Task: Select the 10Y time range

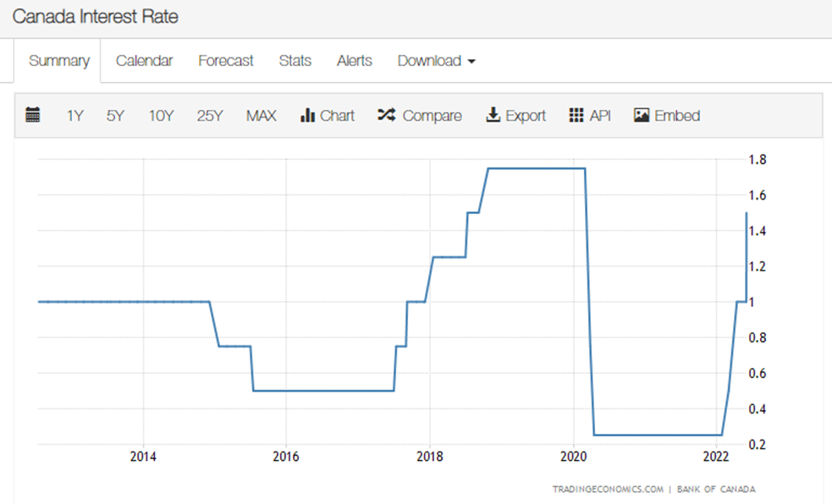Action: tap(162, 116)
